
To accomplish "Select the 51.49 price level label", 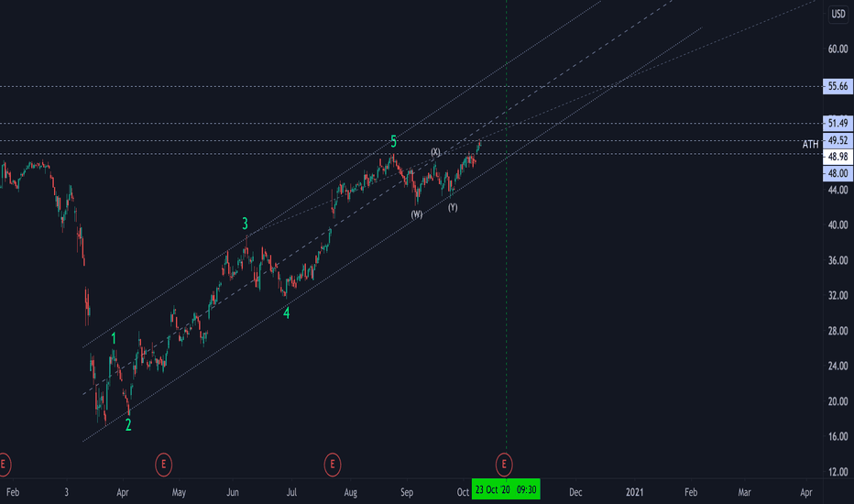I will pyautogui.click(x=838, y=123).
